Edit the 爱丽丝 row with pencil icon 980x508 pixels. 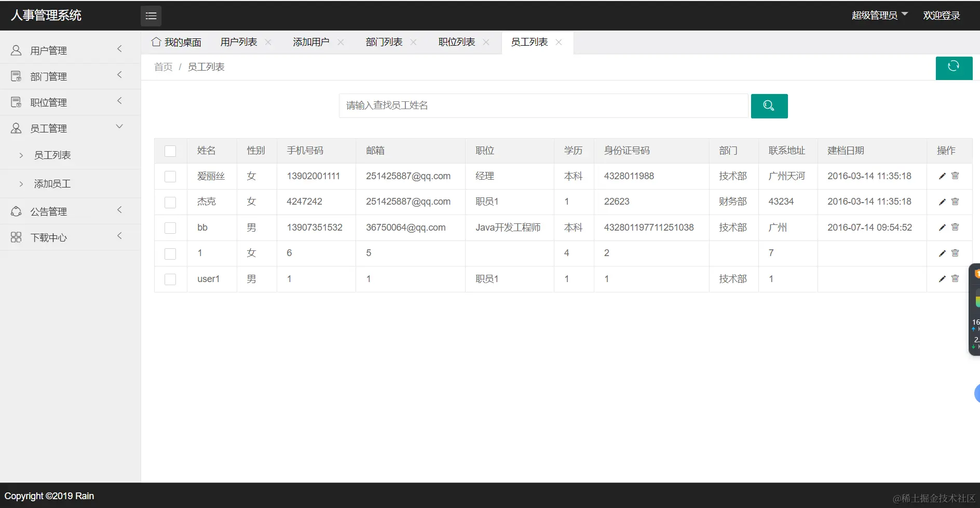coord(942,176)
